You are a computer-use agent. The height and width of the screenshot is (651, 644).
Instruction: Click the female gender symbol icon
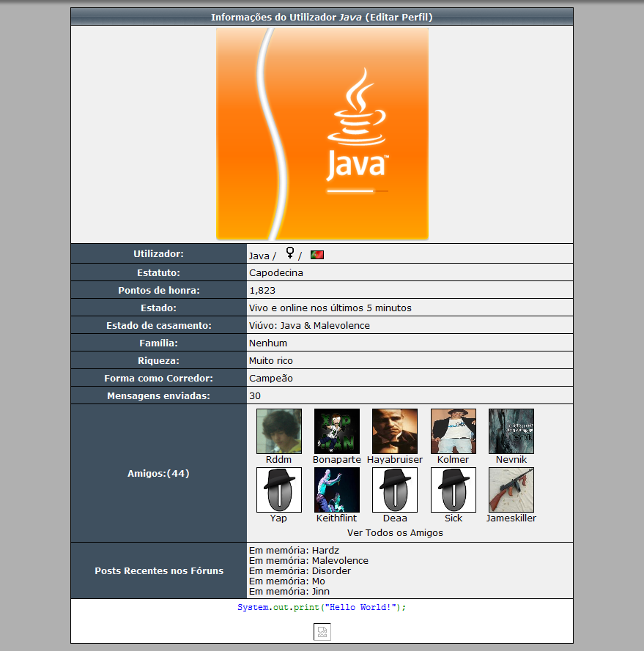click(x=290, y=253)
